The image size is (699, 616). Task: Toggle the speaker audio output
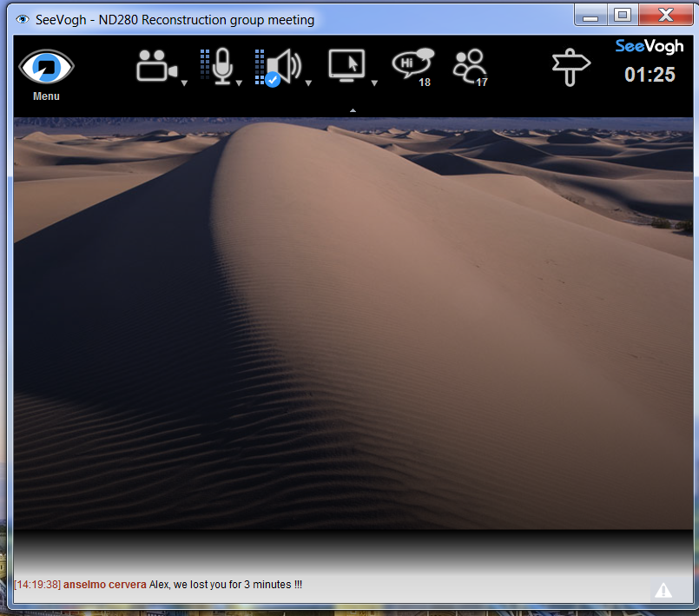click(x=283, y=66)
